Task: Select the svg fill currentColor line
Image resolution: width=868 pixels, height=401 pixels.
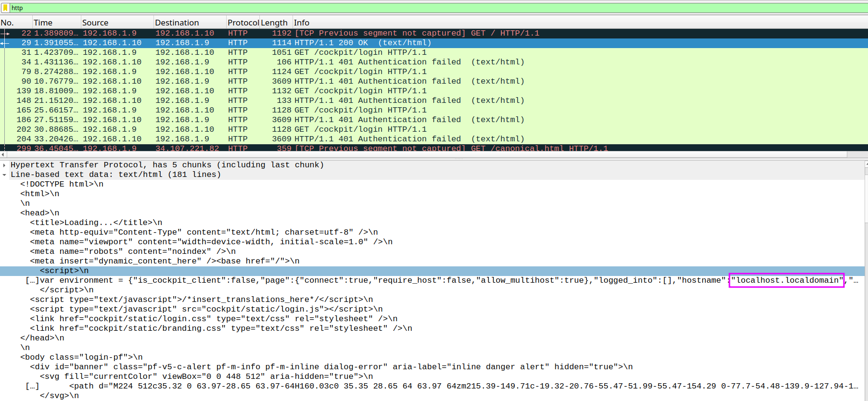Action: point(206,376)
